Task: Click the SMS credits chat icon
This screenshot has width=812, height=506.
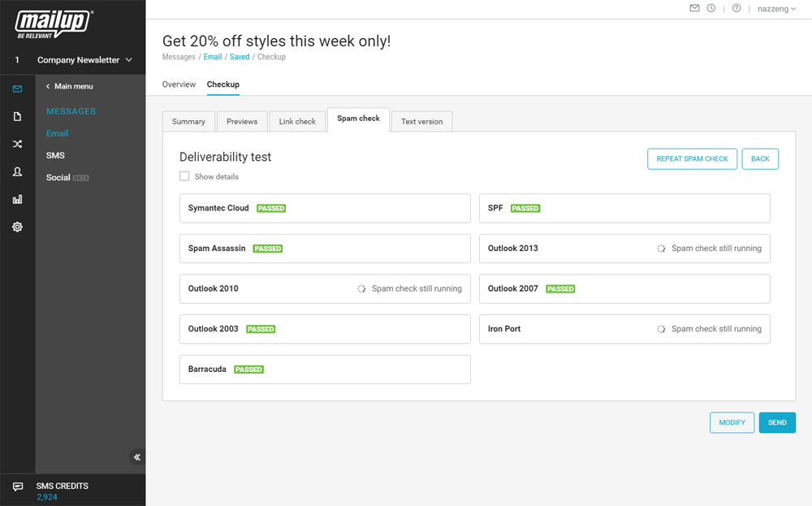Action: 17,487
